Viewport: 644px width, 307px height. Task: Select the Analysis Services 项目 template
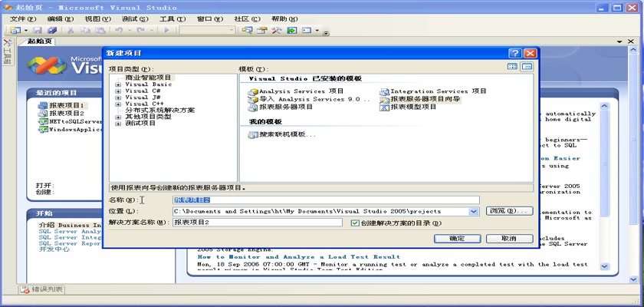pos(296,91)
